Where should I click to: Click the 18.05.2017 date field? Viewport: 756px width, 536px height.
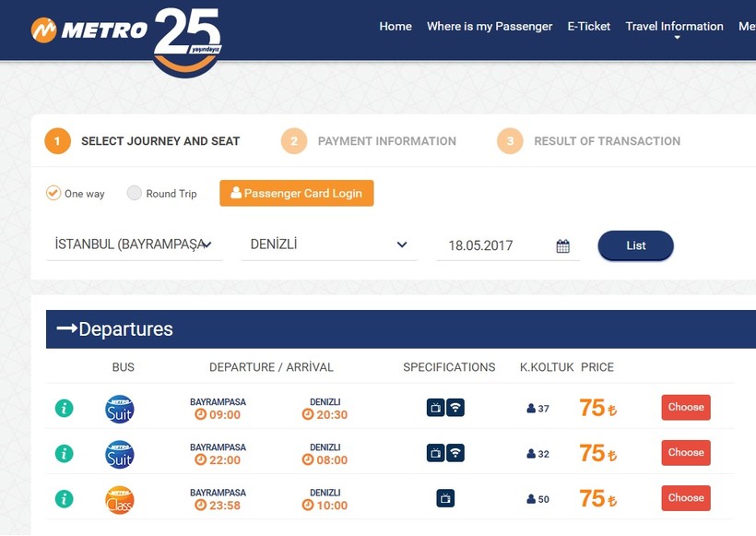click(x=508, y=245)
